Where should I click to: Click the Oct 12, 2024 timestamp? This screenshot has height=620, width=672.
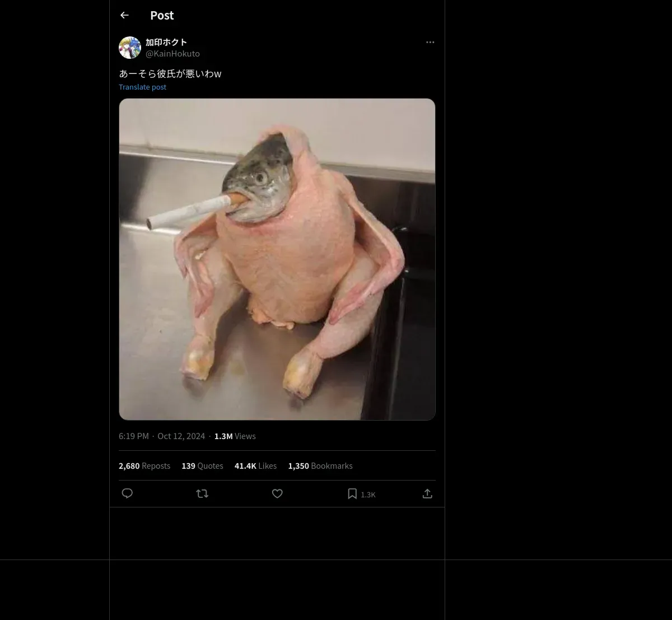pos(181,436)
